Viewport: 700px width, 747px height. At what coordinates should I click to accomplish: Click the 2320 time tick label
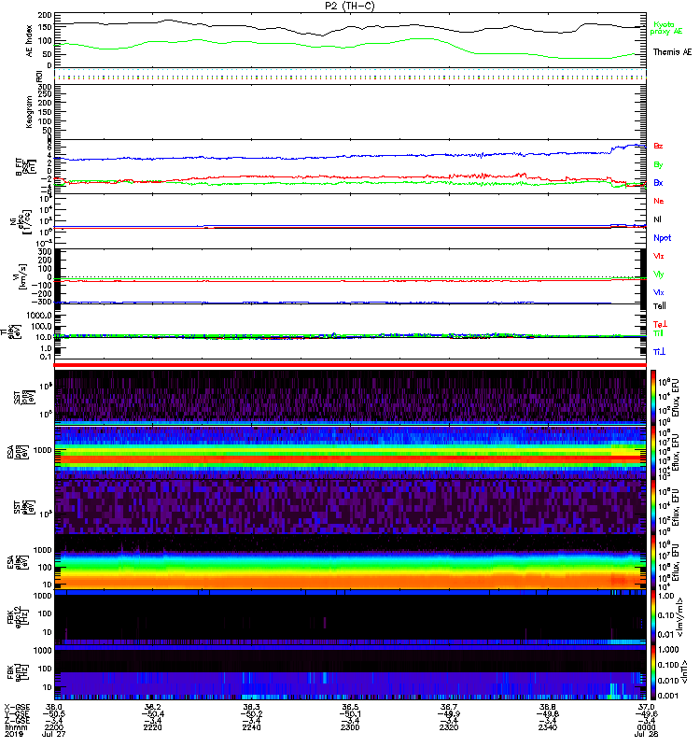tap(449, 727)
